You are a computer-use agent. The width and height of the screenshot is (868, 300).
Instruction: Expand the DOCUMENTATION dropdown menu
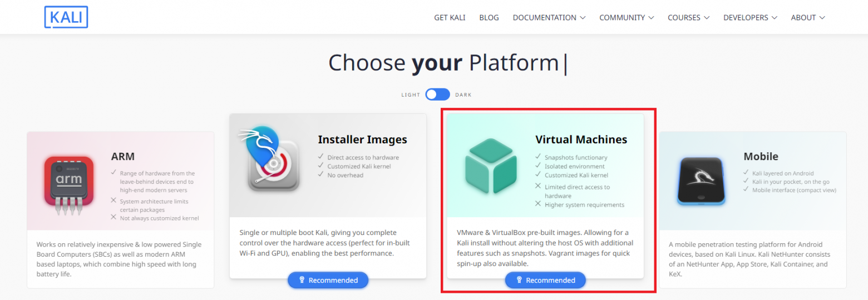point(549,18)
